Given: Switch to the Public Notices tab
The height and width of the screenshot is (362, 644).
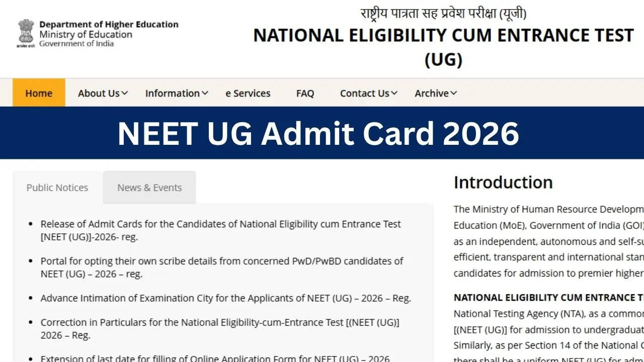Looking at the screenshot, I should coord(57,188).
